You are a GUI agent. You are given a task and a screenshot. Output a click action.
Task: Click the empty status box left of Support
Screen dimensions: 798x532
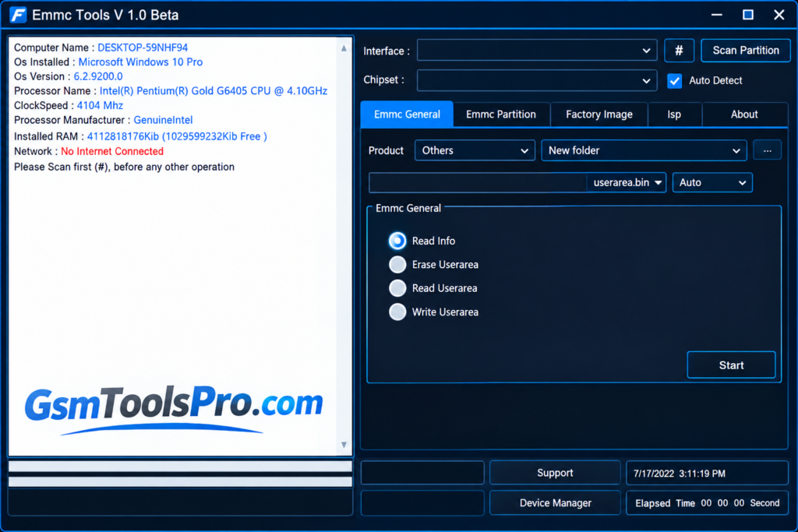422,473
